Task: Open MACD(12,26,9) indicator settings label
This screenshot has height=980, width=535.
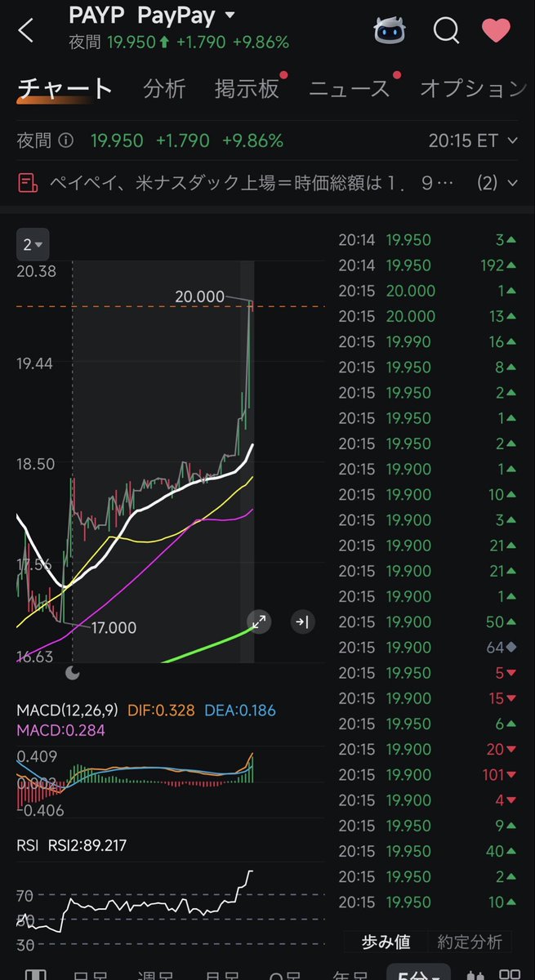Action: pyautogui.click(x=69, y=710)
